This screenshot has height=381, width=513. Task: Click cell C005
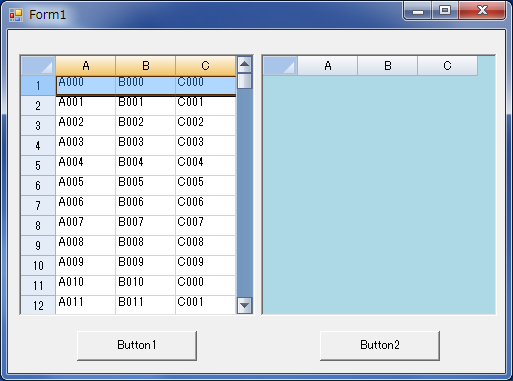coord(206,186)
